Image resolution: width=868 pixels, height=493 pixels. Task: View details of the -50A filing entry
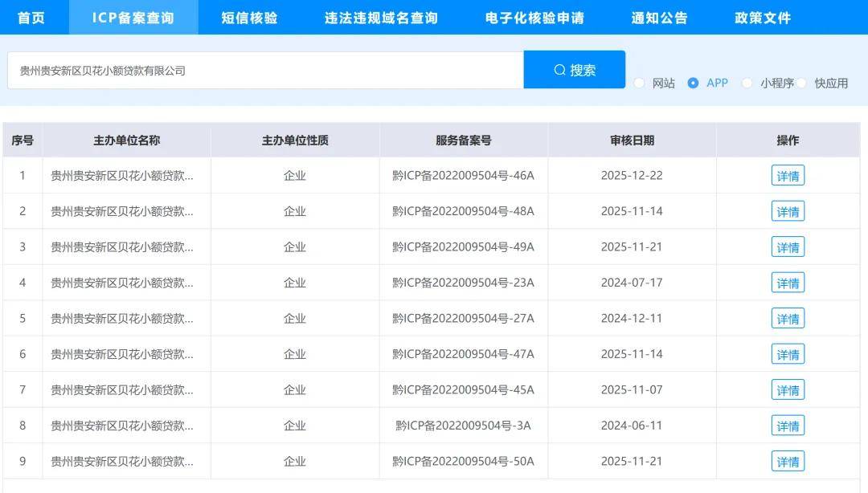pos(788,461)
